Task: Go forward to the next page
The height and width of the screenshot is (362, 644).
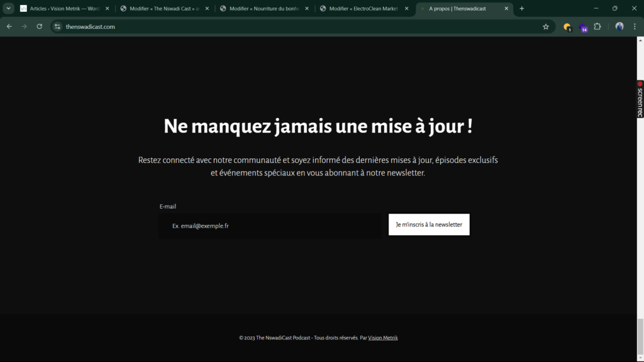Action: coord(25,26)
